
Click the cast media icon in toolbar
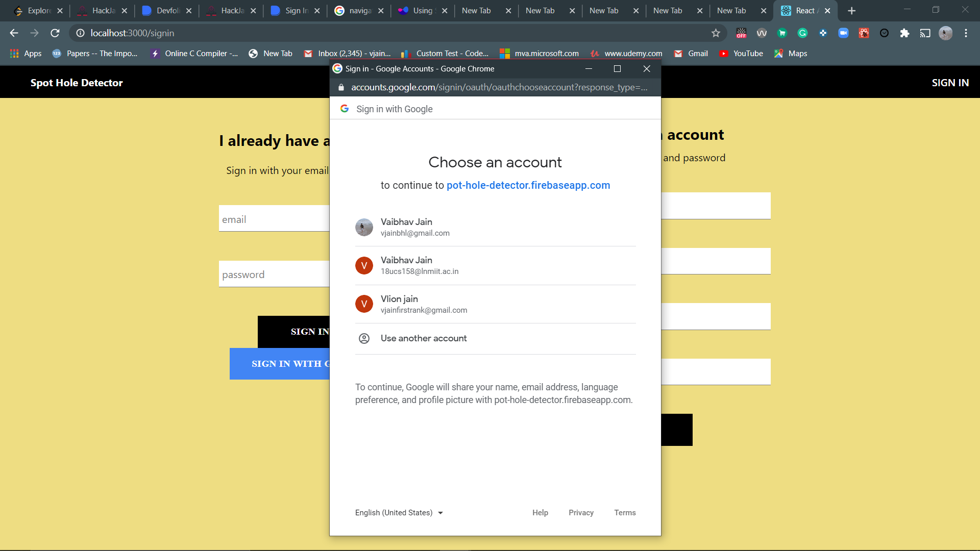pyautogui.click(x=925, y=33)
